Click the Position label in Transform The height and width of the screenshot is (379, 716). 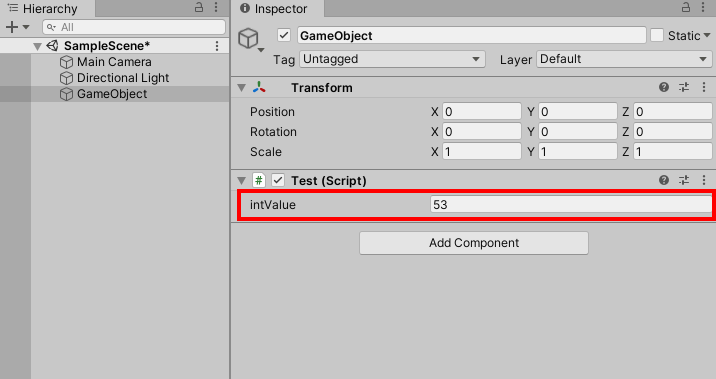[x=272, y=112]
